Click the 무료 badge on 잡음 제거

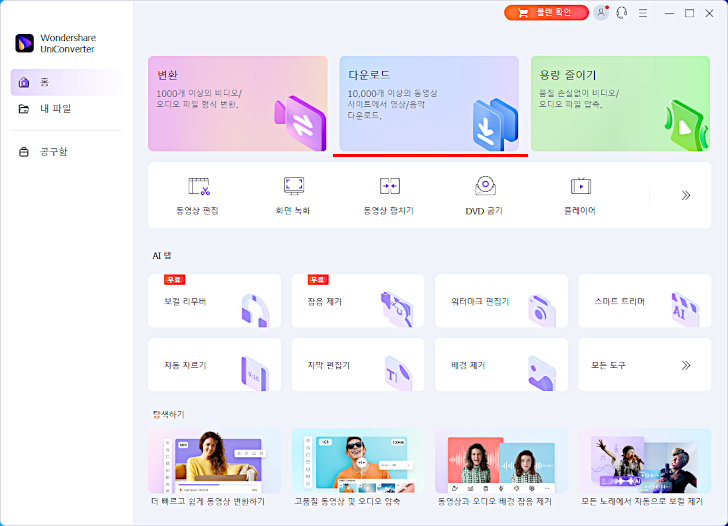pyautogui.click(x=318, y=279)
